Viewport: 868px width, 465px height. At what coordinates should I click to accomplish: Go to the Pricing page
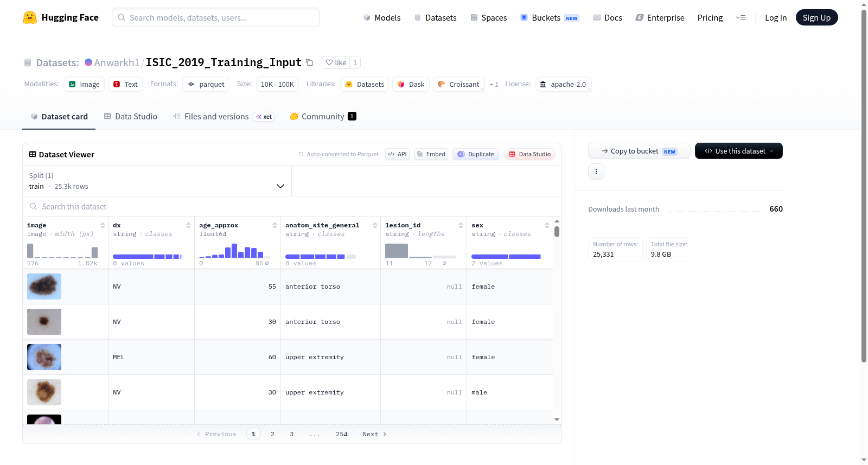(710, 18)
